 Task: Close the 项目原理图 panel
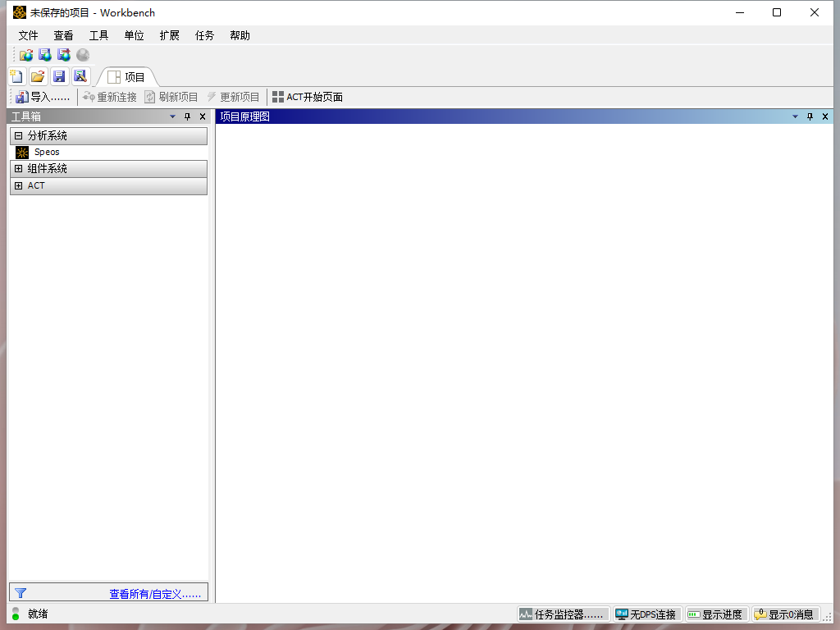(x=825, y=116)
